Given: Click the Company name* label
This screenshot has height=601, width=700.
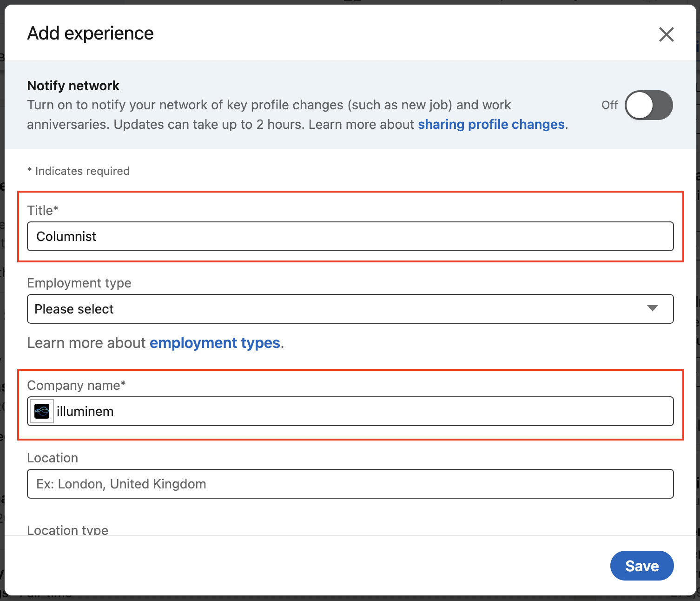Looking at the screenshot, I should coord(76,385).
